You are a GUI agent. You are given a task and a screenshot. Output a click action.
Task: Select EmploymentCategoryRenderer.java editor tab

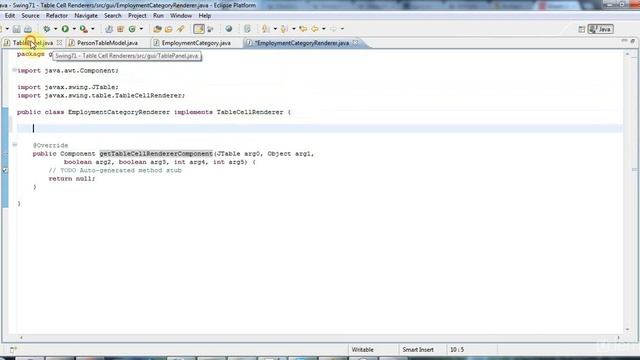point(301,43)
